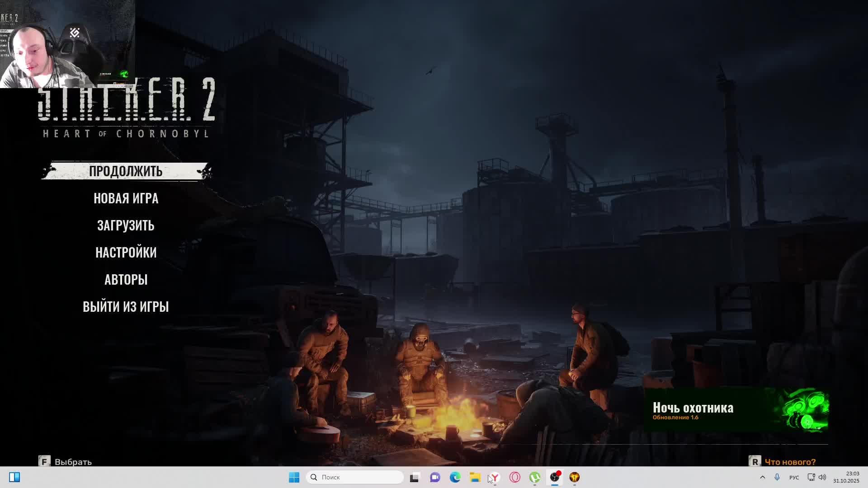868x488 pixels.
Task: Open the ЗАГРУЗИТЬ load menu
Action: (126, 225)
